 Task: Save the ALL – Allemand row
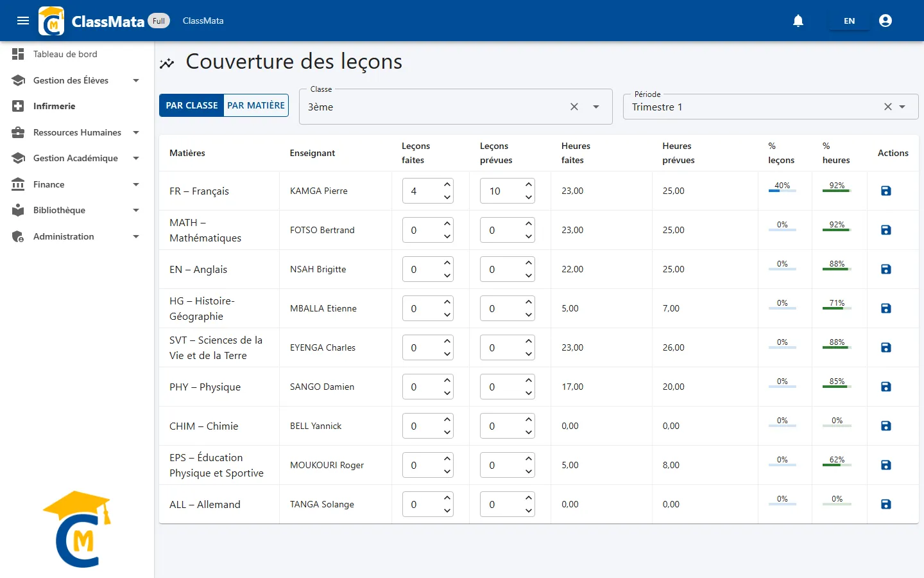pos(886,504)
